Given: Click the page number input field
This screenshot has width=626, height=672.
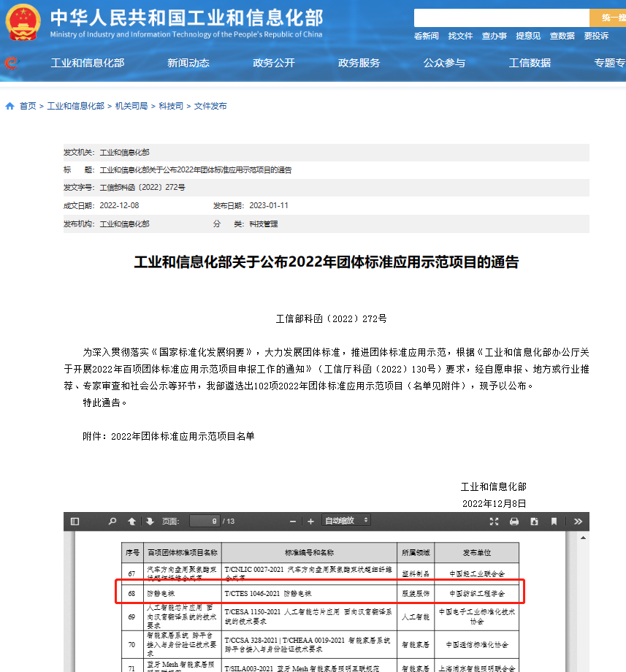Looking at the screenshot, I should click(205, 521).
